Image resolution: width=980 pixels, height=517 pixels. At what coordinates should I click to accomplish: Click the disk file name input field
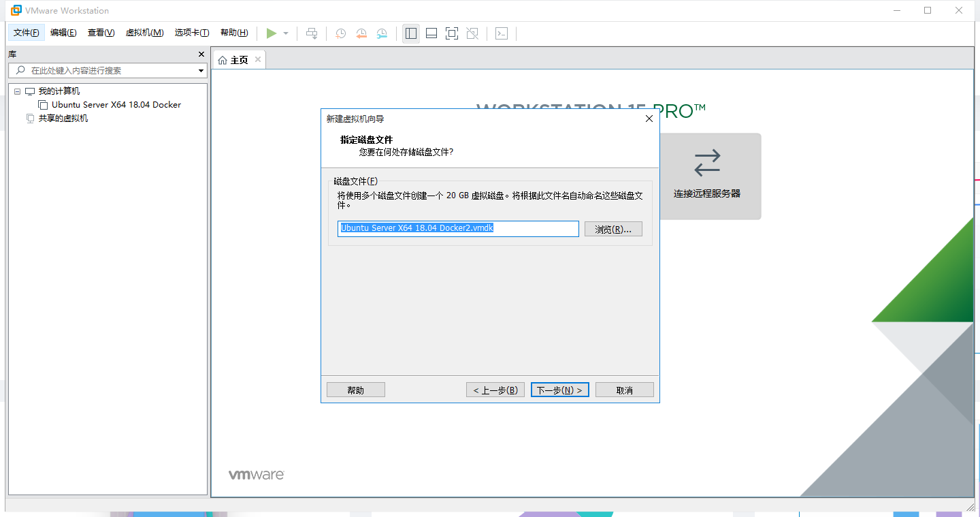coord(458,229)
